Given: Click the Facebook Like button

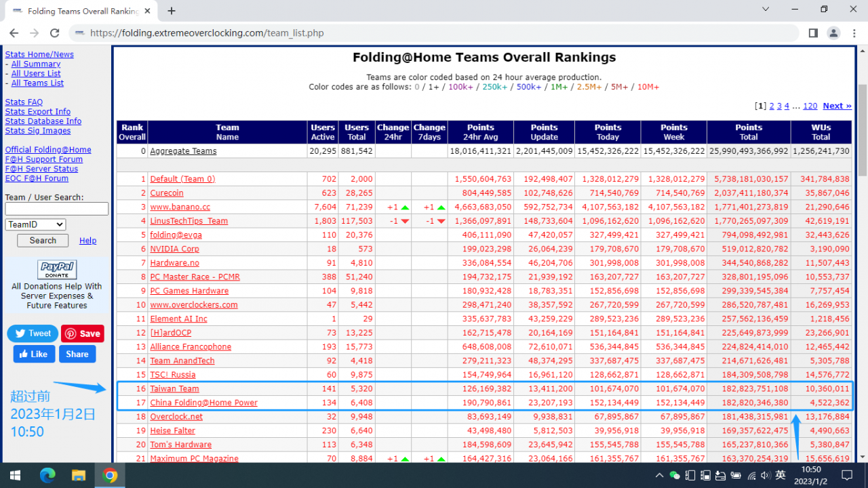Looking at the screenshot, I should pyautogui.click(x=34, y=354).
